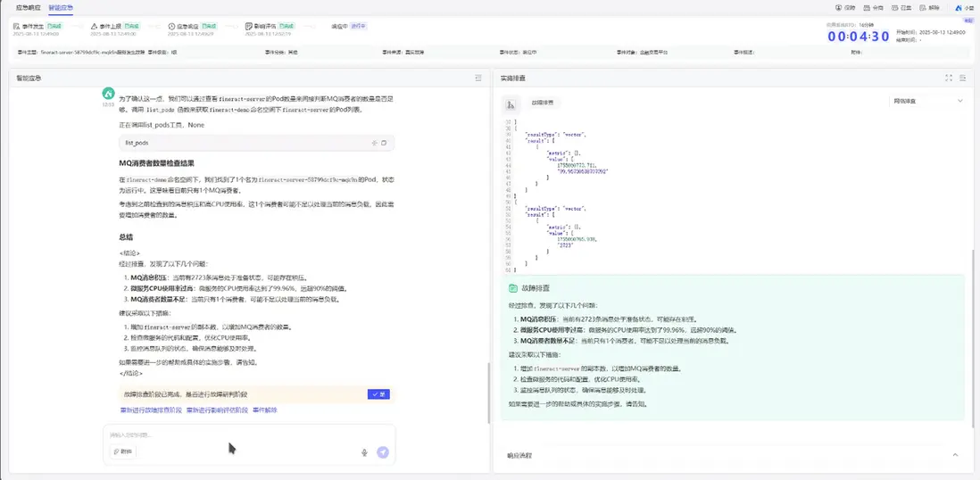Viewport: 980px width, 480px height.
Task: Click the fullscreen icon in 实施排查 panel
Action: coord(949,78)
